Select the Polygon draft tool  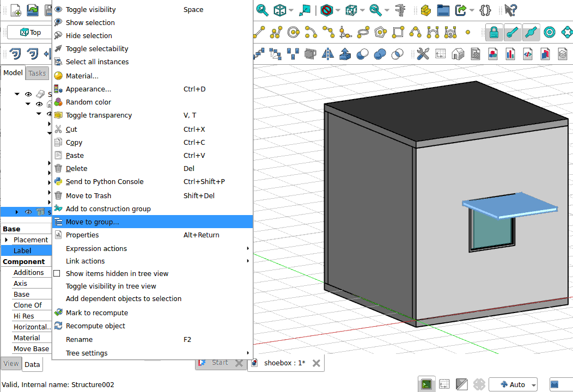pyautogui.click(x=380, y=33)
